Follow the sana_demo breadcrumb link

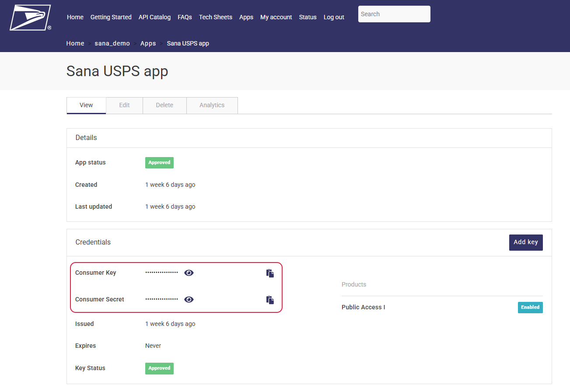(112, 43)
